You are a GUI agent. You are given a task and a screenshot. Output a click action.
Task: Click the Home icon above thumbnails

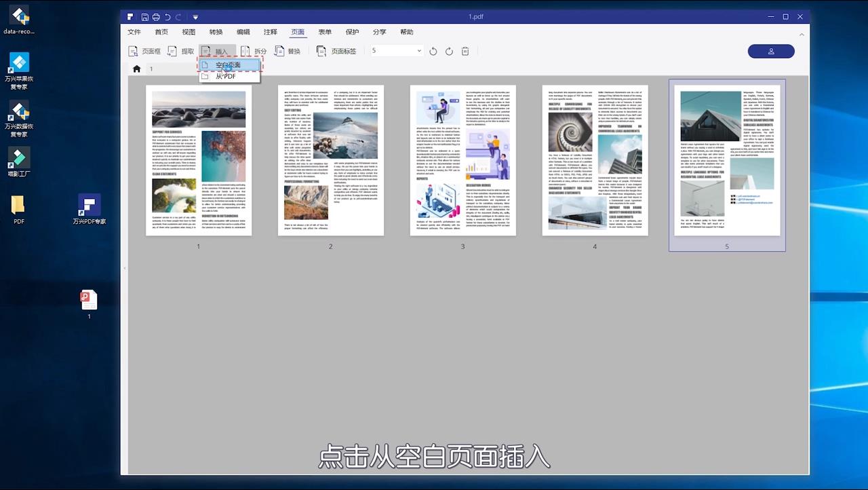pyautogui.click(x=136, y=69)
